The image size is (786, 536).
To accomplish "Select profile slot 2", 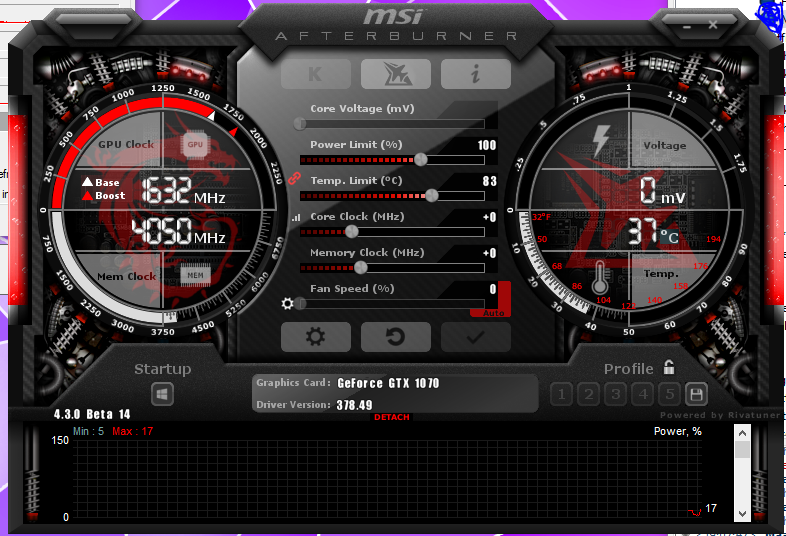I will click(588, 395).
